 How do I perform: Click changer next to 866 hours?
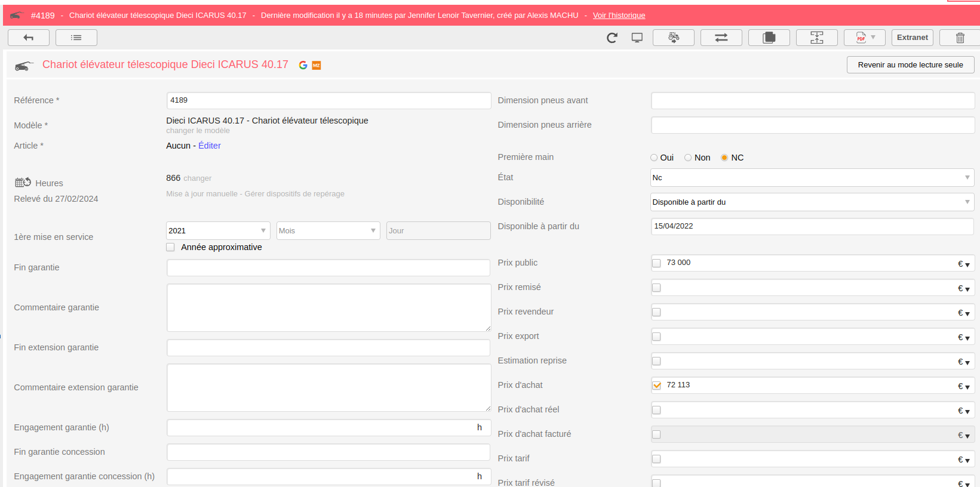coord(198,178)
